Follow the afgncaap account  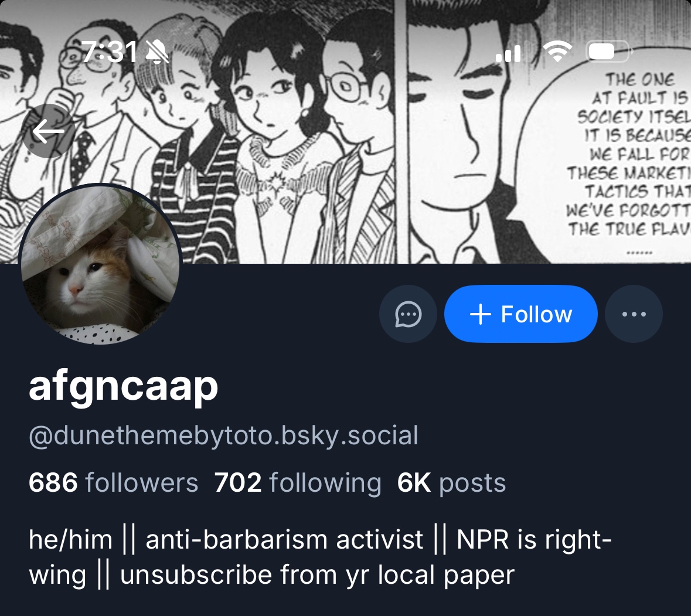tap(521, 314)
